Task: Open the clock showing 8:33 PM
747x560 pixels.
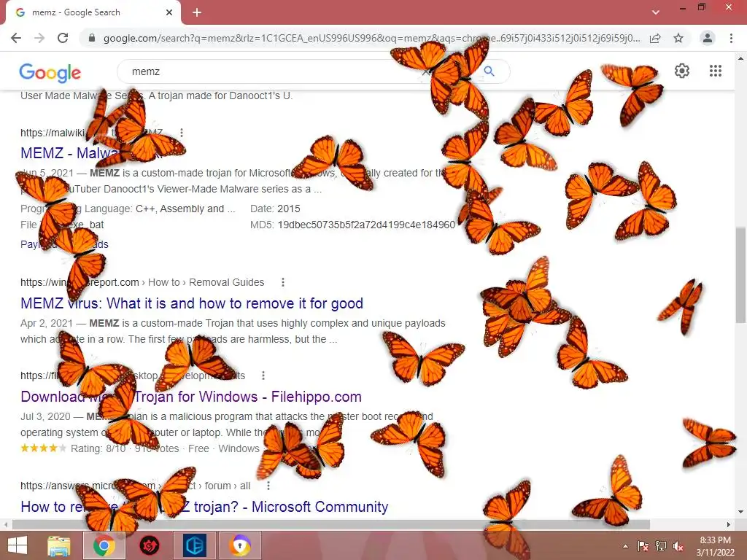Action: (716, 546)
